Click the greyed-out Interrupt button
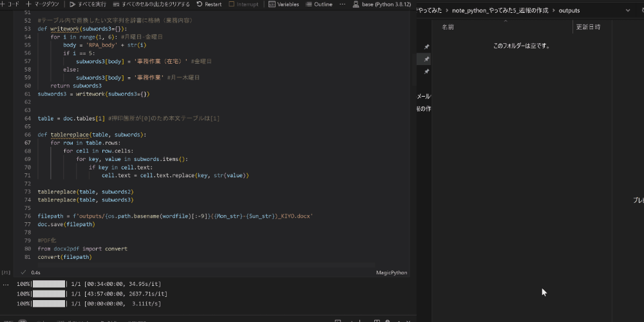The image size is (644, 322). 244,4
